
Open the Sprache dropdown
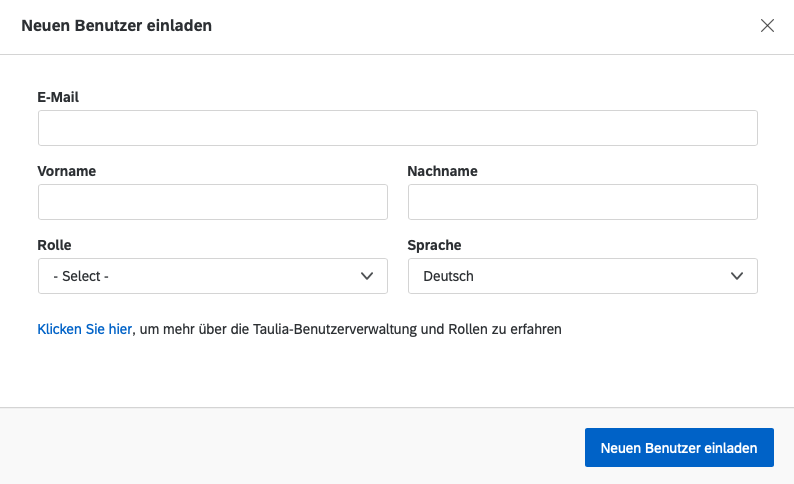click(583, 276)
